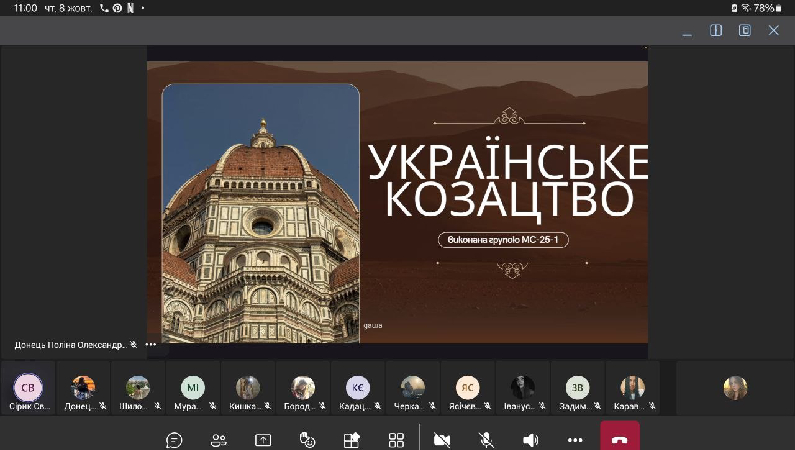
Task: Show the participants list
Action: 219,439
